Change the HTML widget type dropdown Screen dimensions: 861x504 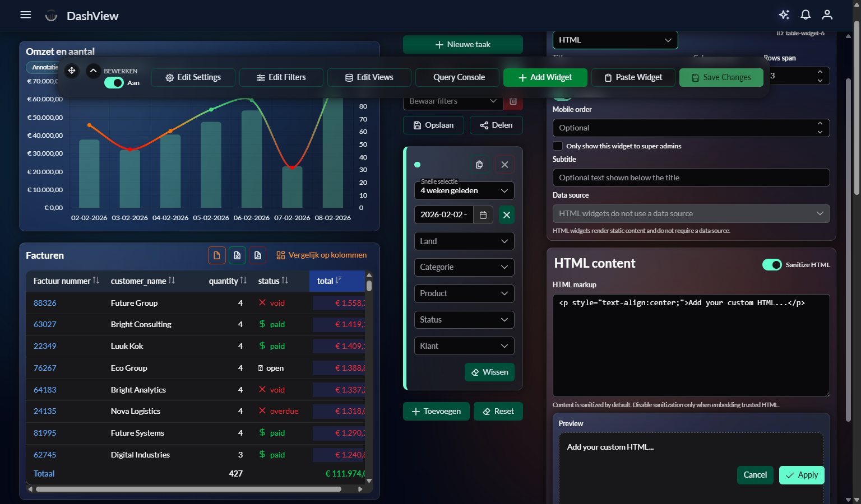tap(615, 40)
